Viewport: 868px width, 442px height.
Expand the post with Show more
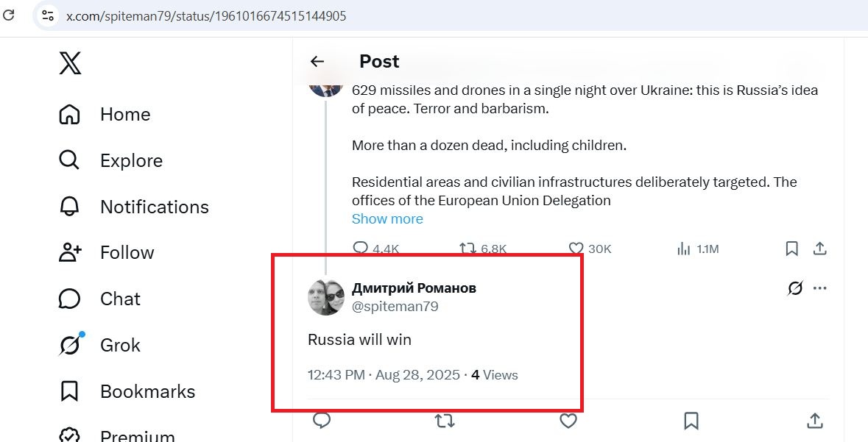click(x=387, y=219)
